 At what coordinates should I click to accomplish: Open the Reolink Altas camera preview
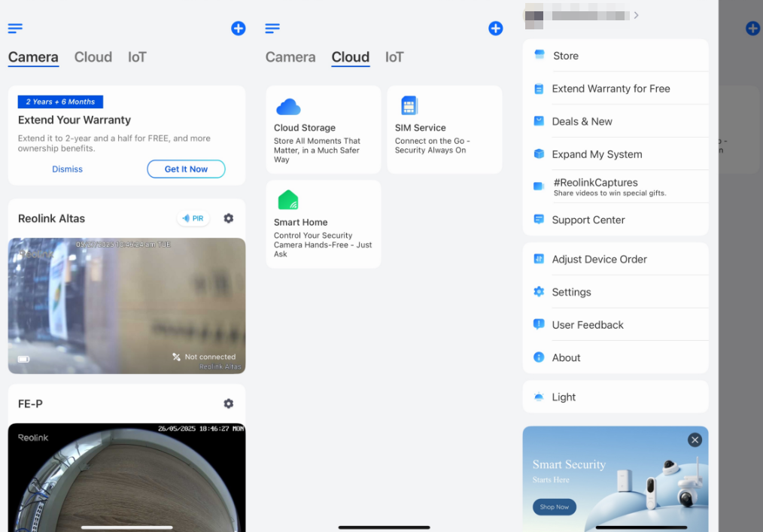click(126, 306)
